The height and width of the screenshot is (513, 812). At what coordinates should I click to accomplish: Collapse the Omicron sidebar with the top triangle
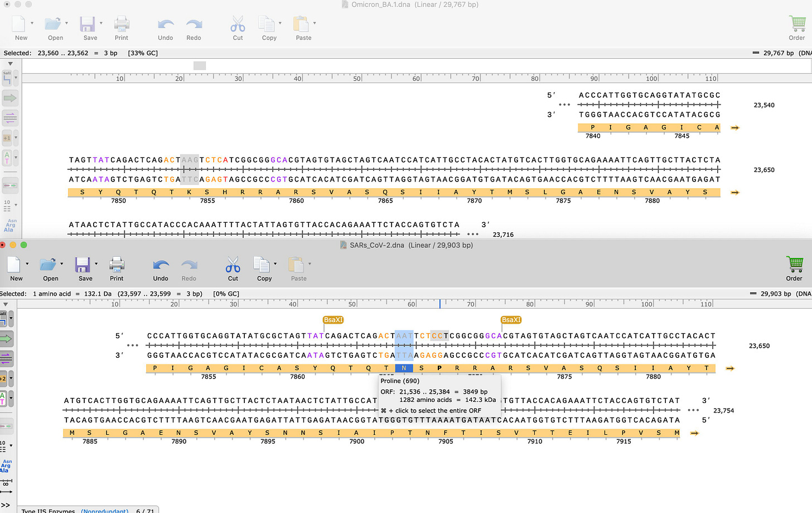[10, 64]
